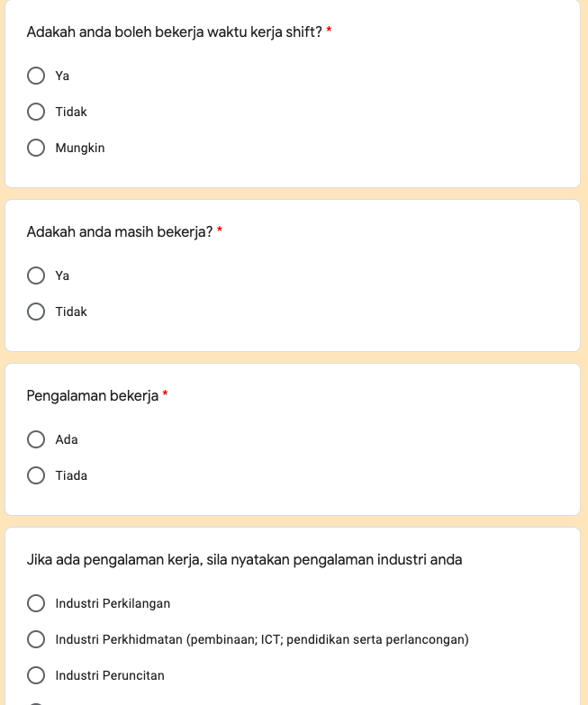Click the 'Mungkin' option label text
The image size is (588, 705).
pyautogui.click(x=80, y=148)
